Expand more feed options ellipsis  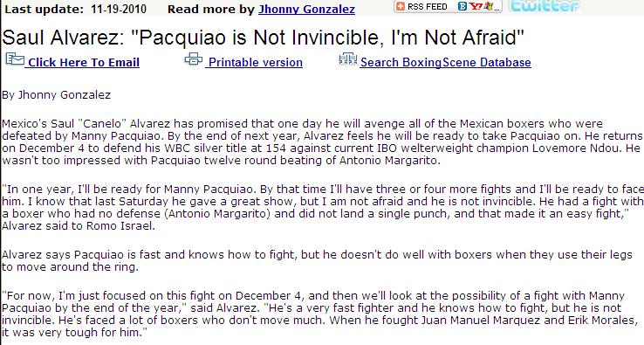coord(497,7)
